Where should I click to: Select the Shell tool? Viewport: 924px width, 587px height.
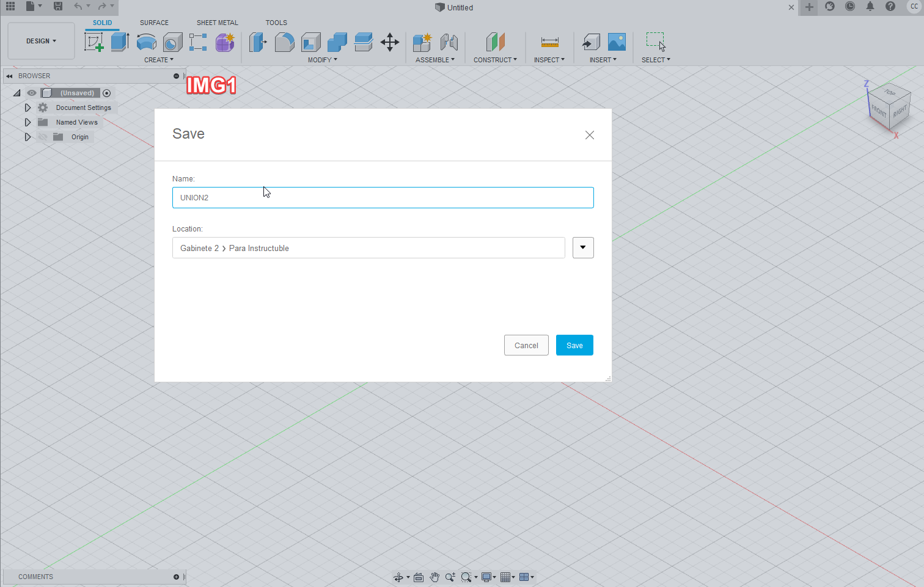[310, 42]
